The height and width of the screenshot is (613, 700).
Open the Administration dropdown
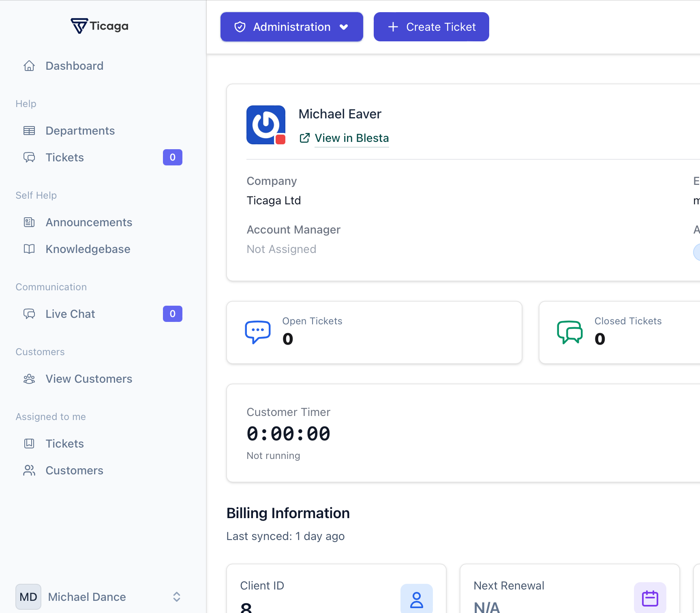[x=291, y=27]
